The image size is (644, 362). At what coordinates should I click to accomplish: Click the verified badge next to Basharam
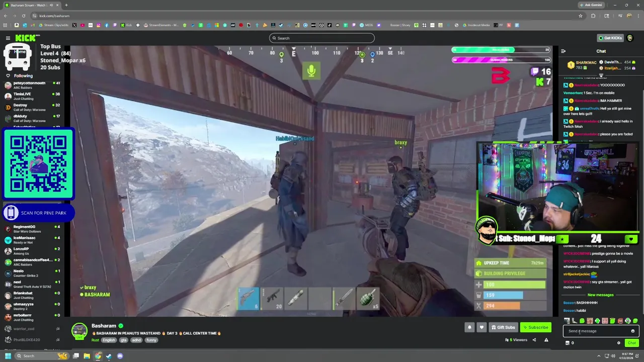click(121, 326)
